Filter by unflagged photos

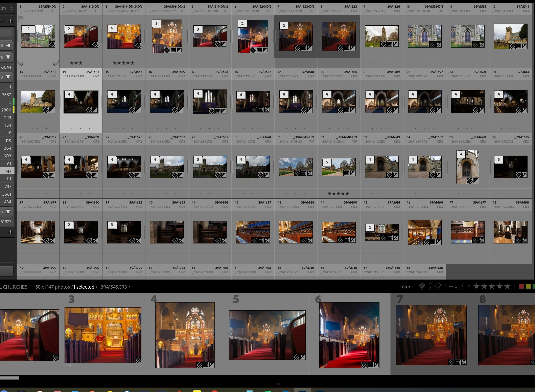click(430, 286)
